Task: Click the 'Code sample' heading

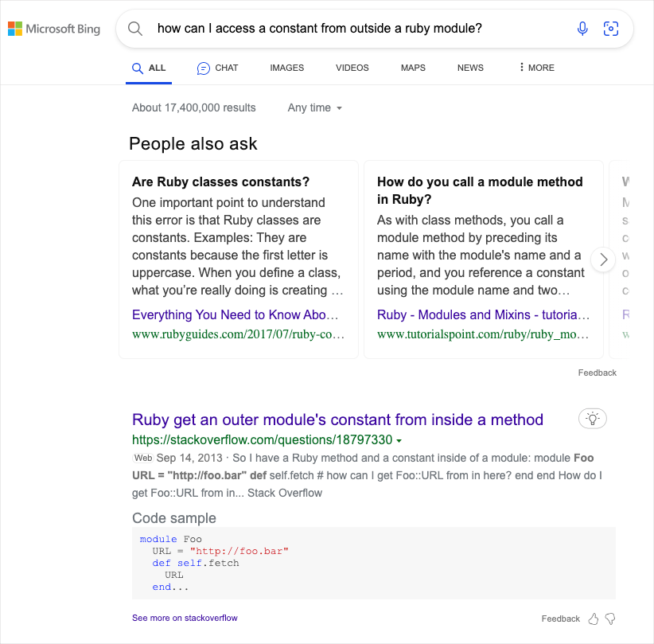Action: tap(174, 518)
